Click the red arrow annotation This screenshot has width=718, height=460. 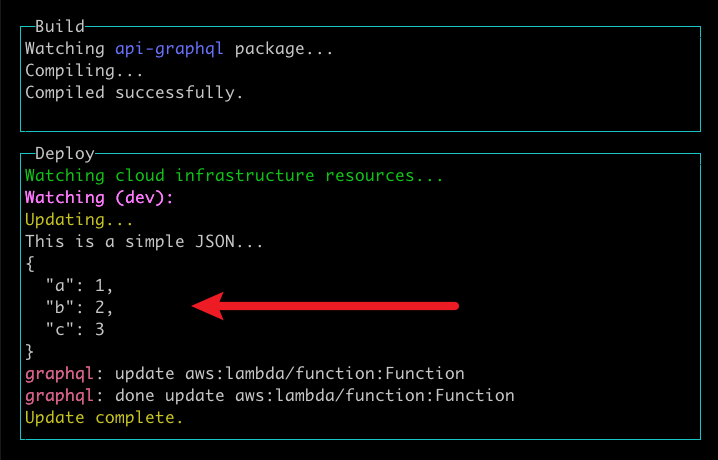[x=325, y=306]
